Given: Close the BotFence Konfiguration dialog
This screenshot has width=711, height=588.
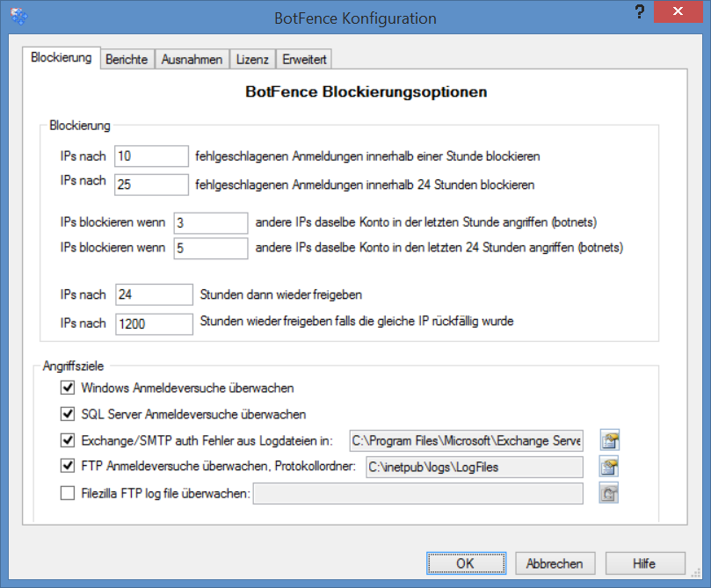Looking at the screenshot, I should point(678,11).
